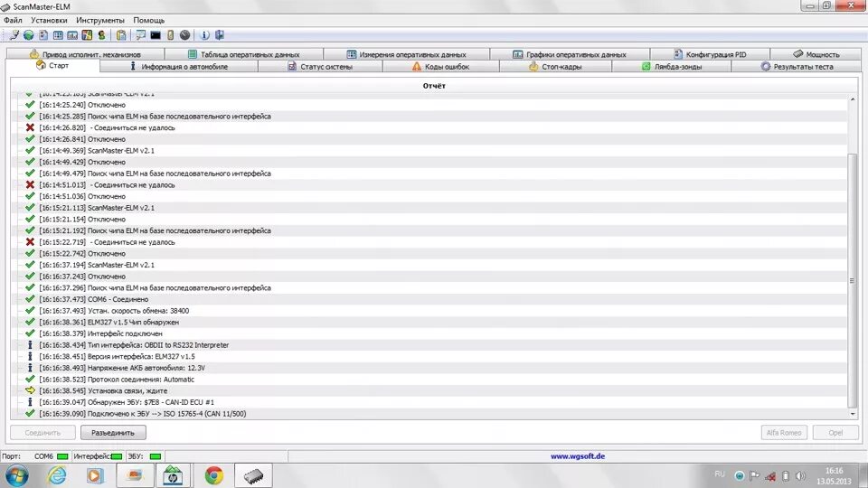Click the green person toolbar icon
The width and height of the screenshot is (868, 488).
(101, 35)
